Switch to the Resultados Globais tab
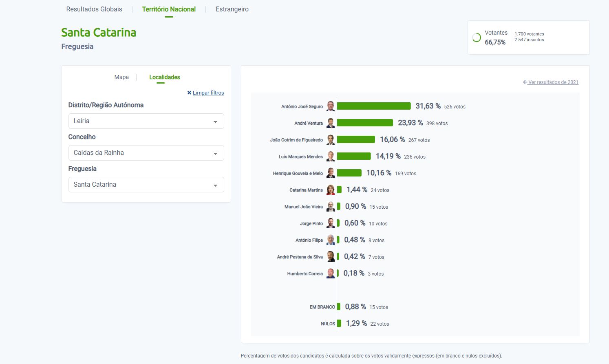The image size is (609, 364). (x=94, y=9)
